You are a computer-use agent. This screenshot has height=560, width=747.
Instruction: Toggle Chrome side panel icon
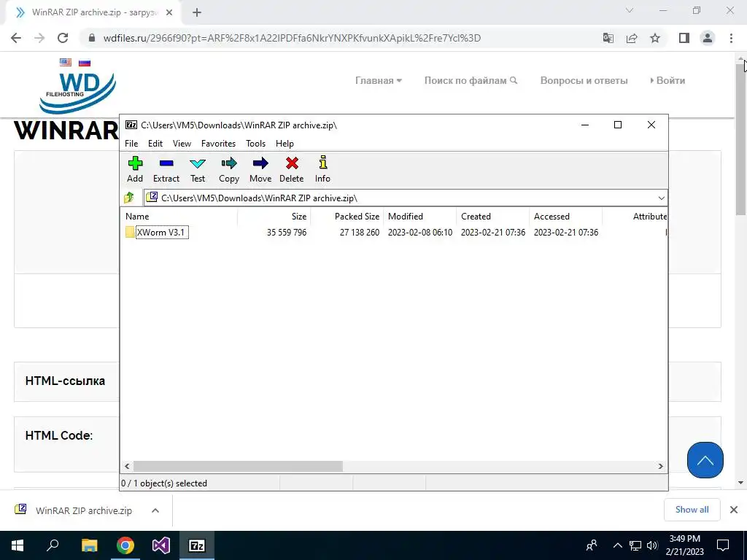pos(684,38)
